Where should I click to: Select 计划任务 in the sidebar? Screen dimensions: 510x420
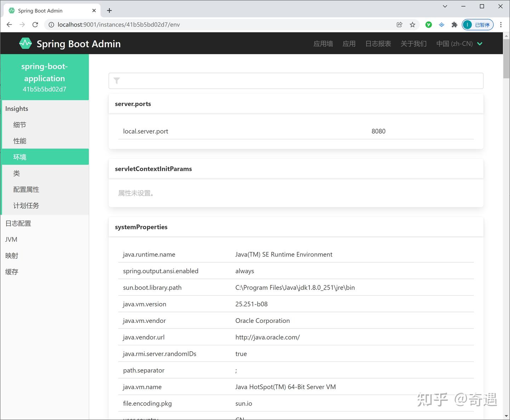(x=26, y=206)
